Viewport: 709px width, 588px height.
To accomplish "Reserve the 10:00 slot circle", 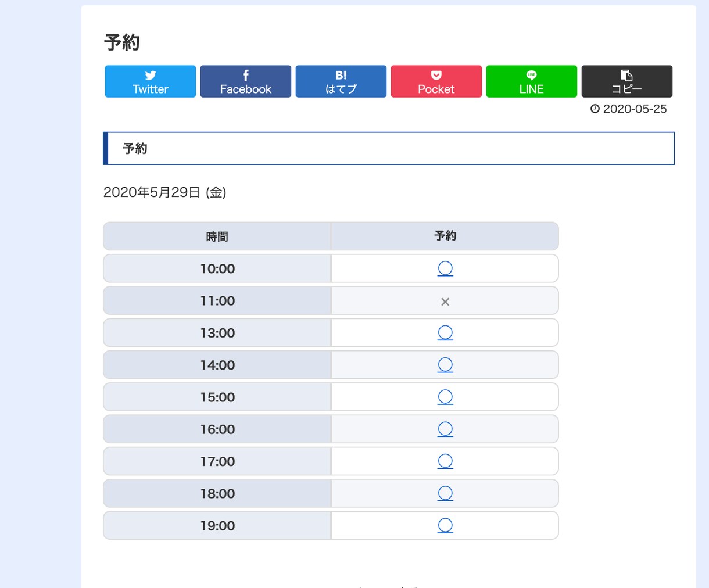I will click(445, 268).
